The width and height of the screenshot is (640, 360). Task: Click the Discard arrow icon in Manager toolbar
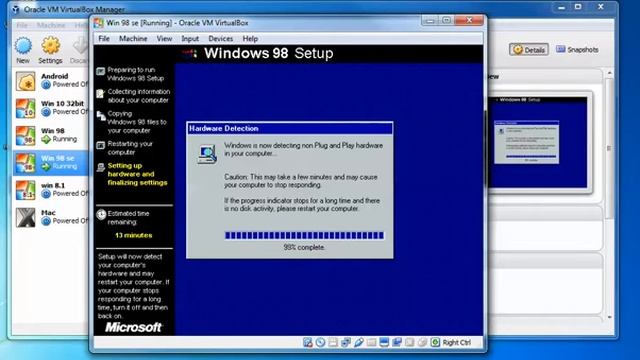81,46
